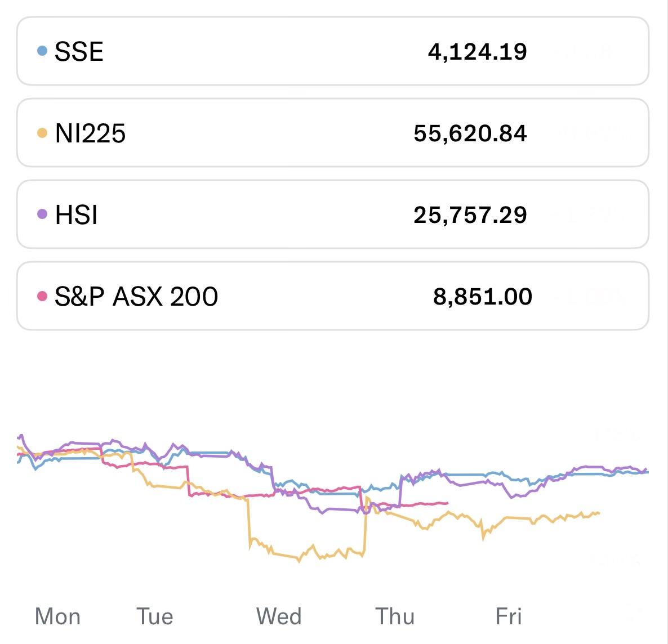Click the end of the pink ASX line
Screen dimensions: 668x644
[447, 503]
